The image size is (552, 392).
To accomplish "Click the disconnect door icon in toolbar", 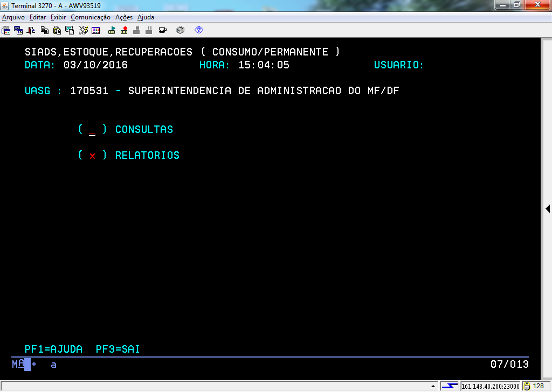I will 31,30.
